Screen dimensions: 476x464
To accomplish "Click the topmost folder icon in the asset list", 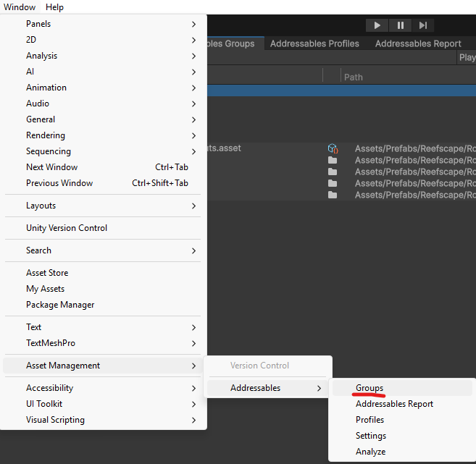I will 333,160.
